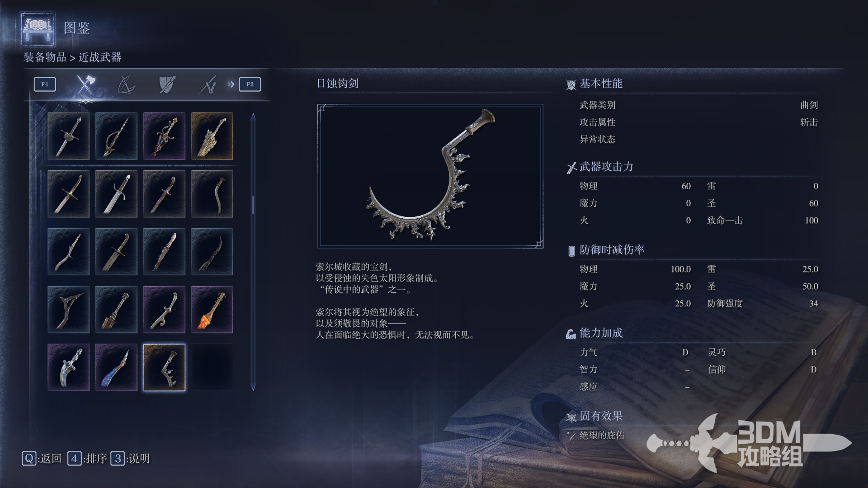Pick the first thrusting sword in the top-left slot
This screenshot has width=868, height=488.
[x=68, y=136]
